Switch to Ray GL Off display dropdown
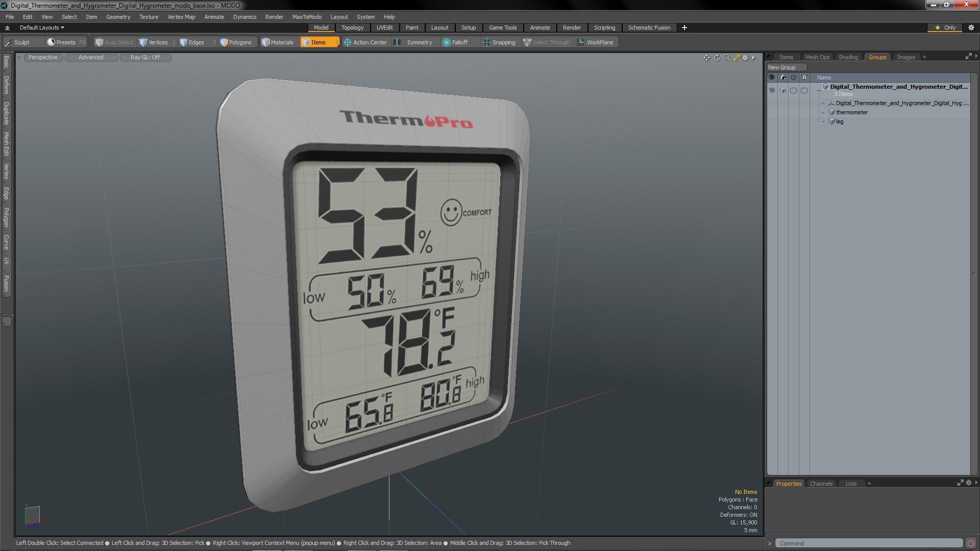 [144, 57]
